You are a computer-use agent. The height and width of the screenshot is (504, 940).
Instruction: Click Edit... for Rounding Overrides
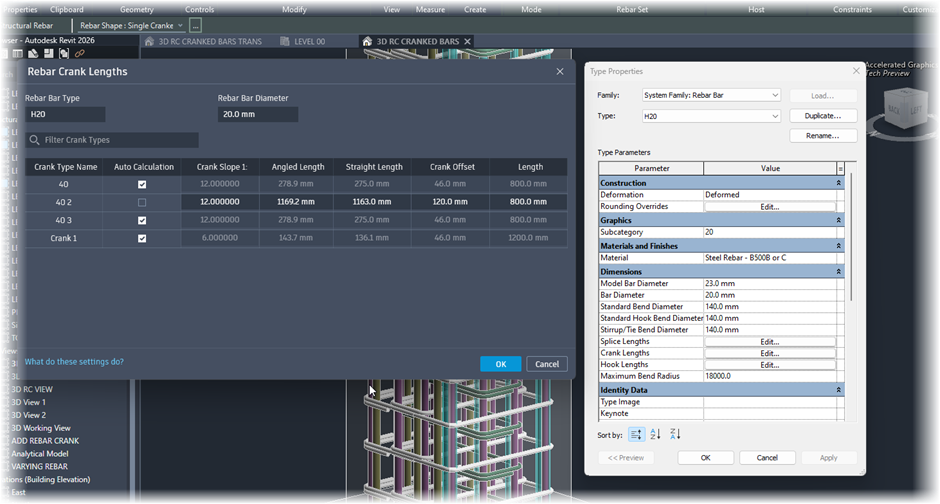pos(770,207)
